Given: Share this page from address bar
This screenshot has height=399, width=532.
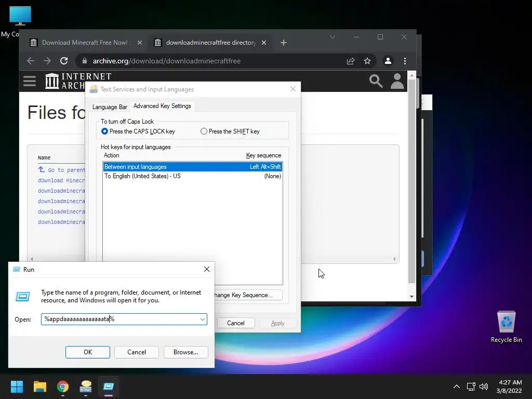Looking at the screenshot, I should [x=351, y=61].
